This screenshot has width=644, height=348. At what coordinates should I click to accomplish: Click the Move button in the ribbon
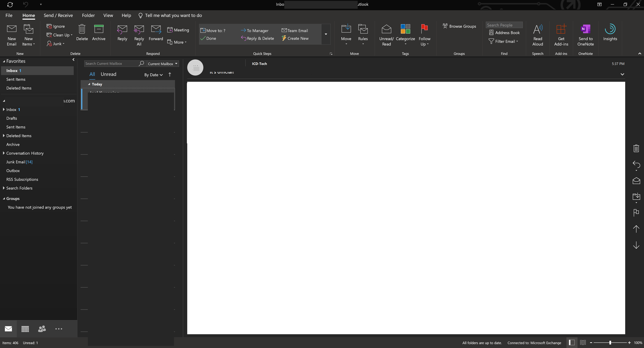pos(346,35)
